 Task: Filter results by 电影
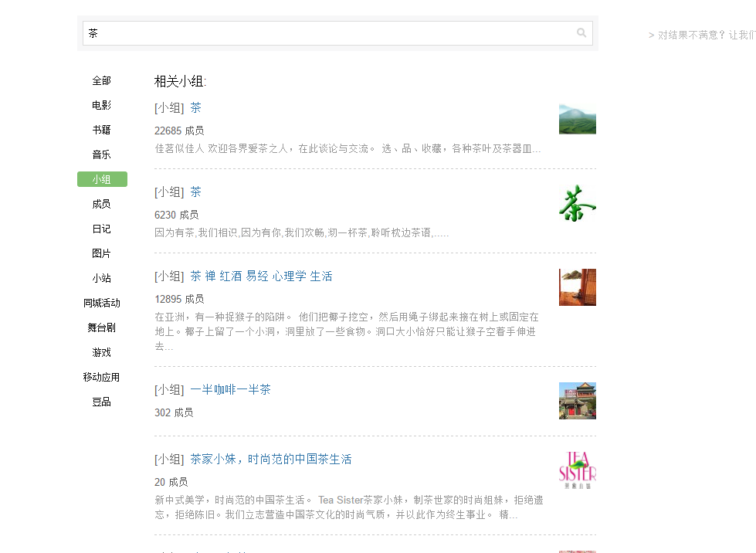(x=101, y=105)
